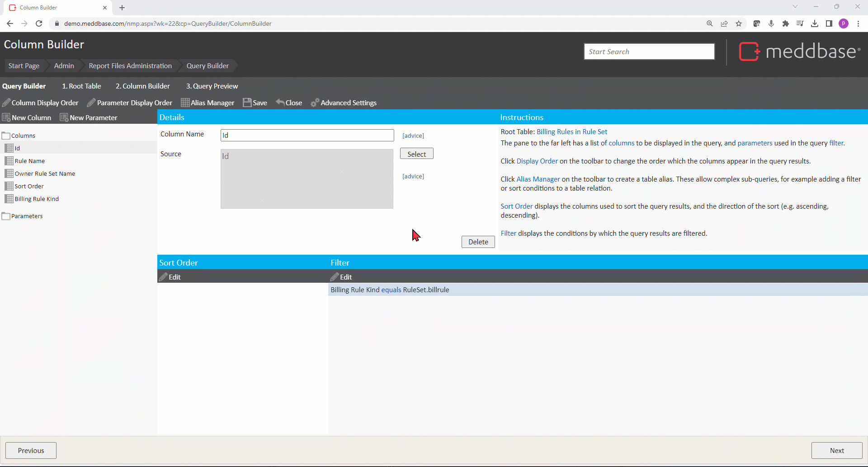Click the Sort Order Edit pencil icon
This screenshot has height=467, width=868.
tap(163, 277)
